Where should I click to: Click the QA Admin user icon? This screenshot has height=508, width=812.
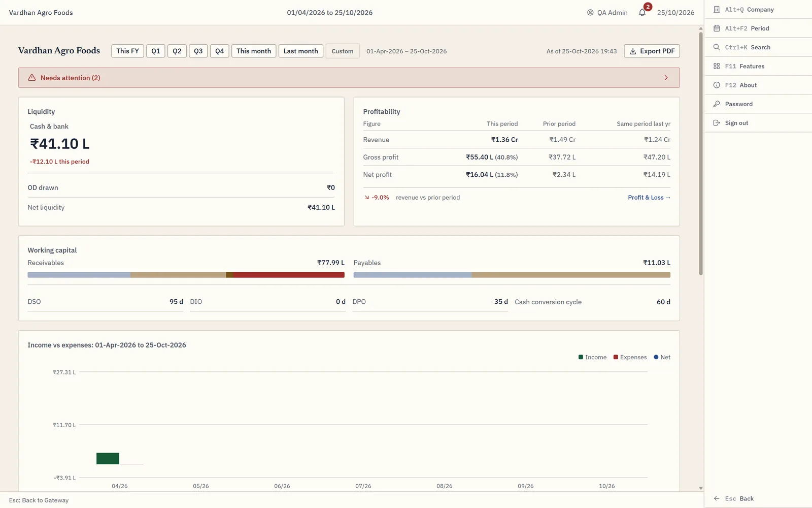pyautogui.click(x=590, y=13)
